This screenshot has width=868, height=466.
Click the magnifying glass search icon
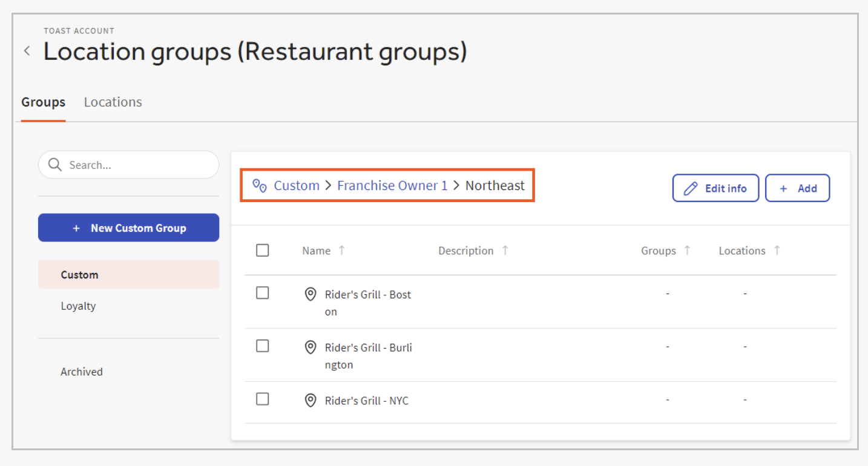coord(55,165)
